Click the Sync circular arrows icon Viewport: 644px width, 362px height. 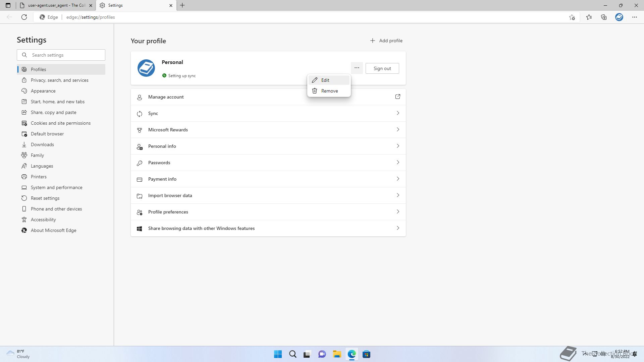140,114
